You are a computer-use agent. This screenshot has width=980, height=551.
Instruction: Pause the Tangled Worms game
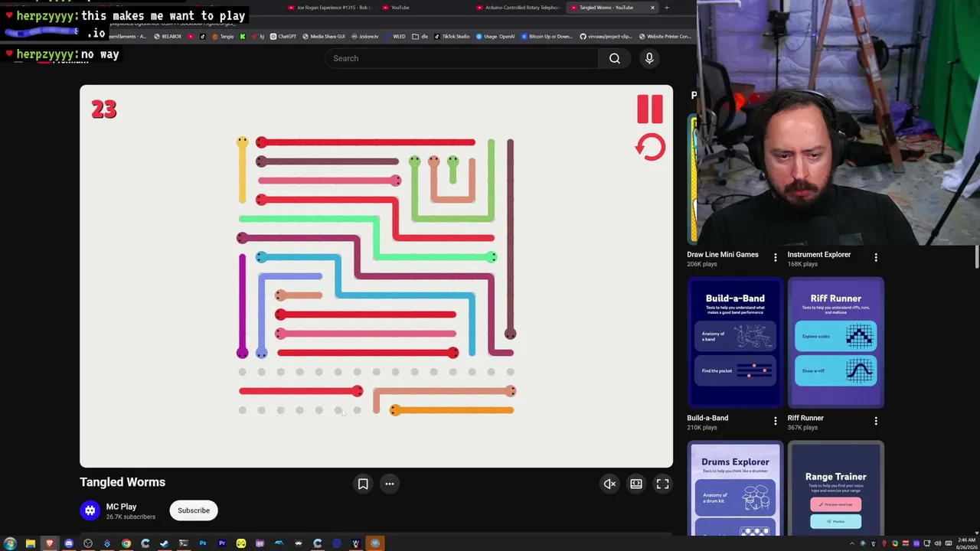(650, 109)
